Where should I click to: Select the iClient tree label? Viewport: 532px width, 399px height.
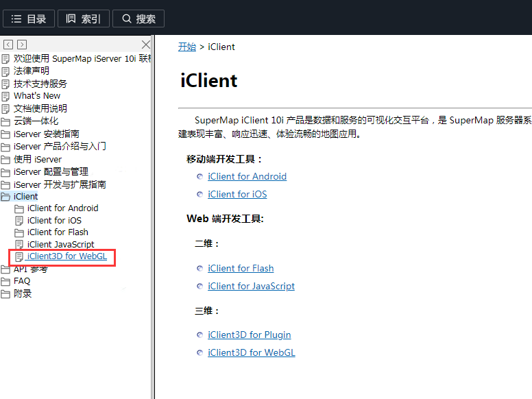click(x=26, y=197)
